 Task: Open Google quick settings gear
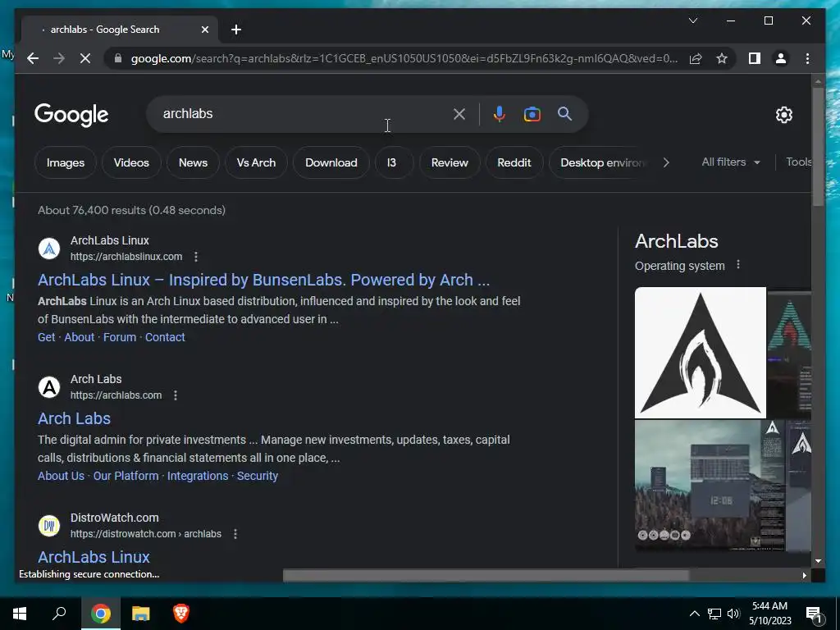click(x=783, y=114)
